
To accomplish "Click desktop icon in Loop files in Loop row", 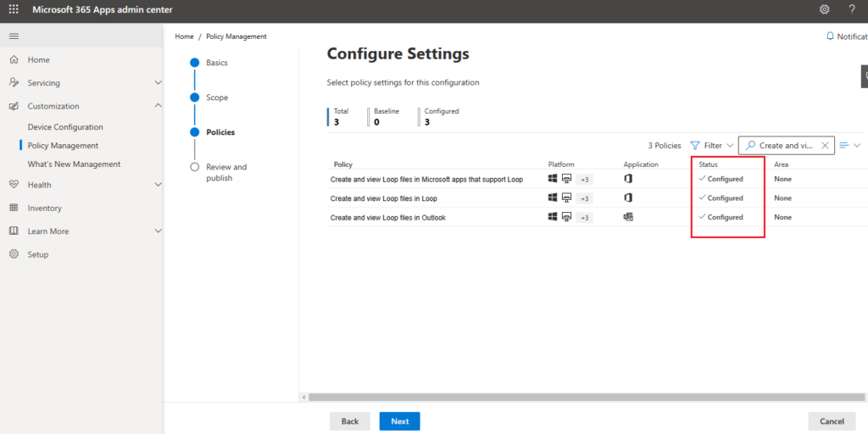I will [566, 198].
